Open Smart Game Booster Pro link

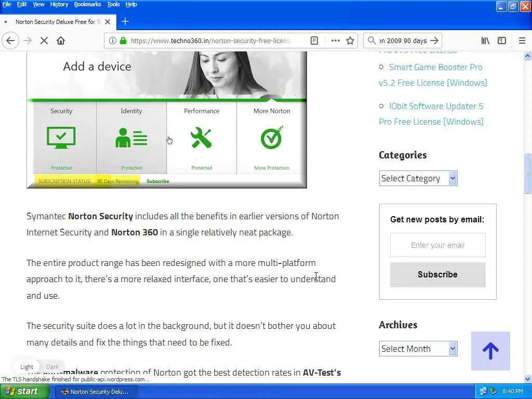[433, 75]
